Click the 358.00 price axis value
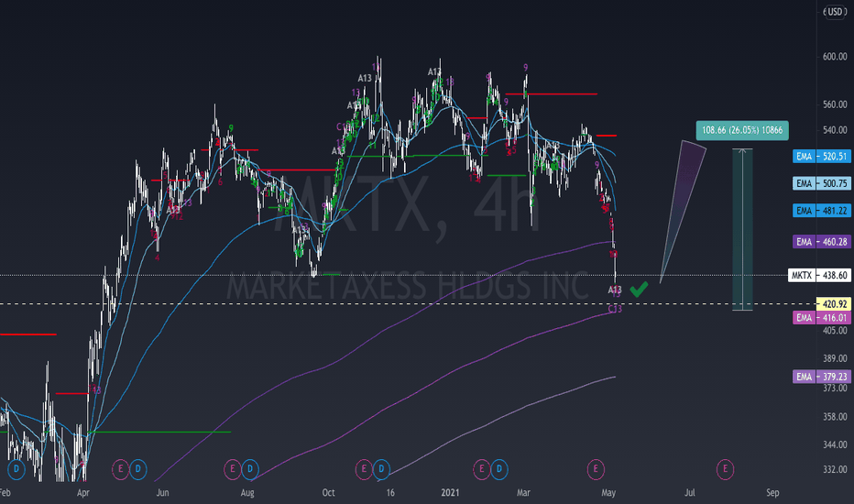 835,417
